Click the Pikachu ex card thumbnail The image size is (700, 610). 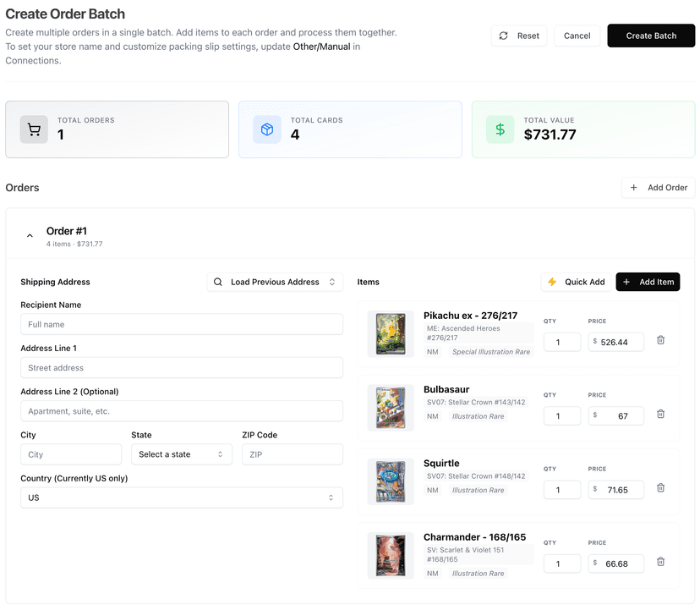coord(390,332)
